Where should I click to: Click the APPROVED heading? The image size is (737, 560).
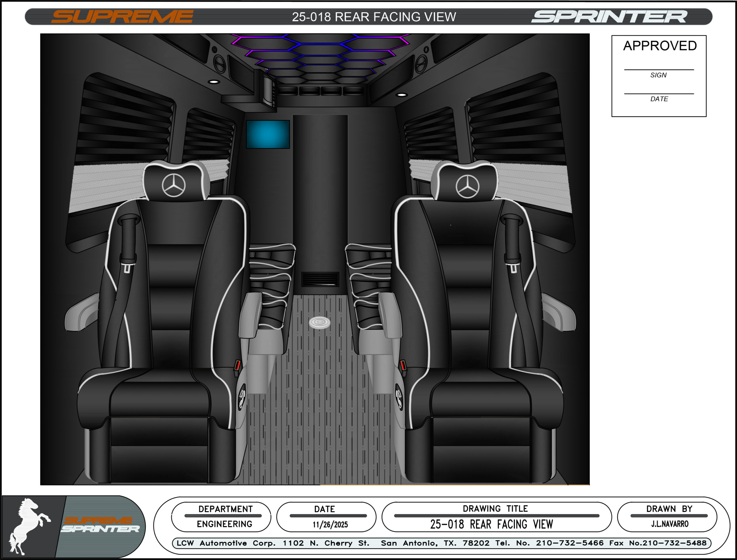(x=660, y=46)
